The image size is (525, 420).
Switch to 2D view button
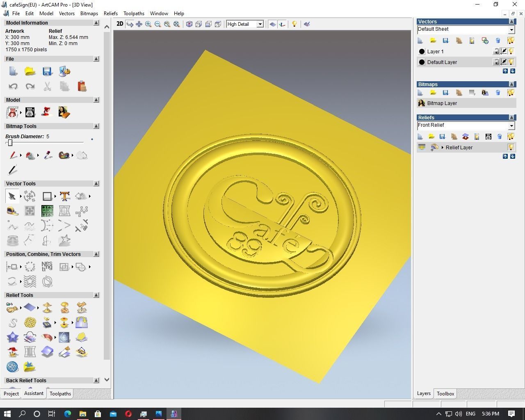pos(120,24)
